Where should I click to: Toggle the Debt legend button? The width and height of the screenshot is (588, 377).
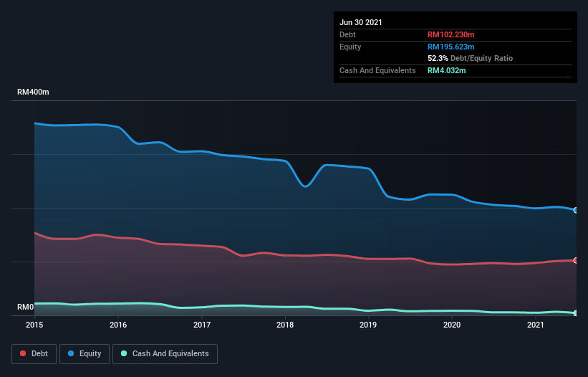point(34,354)
